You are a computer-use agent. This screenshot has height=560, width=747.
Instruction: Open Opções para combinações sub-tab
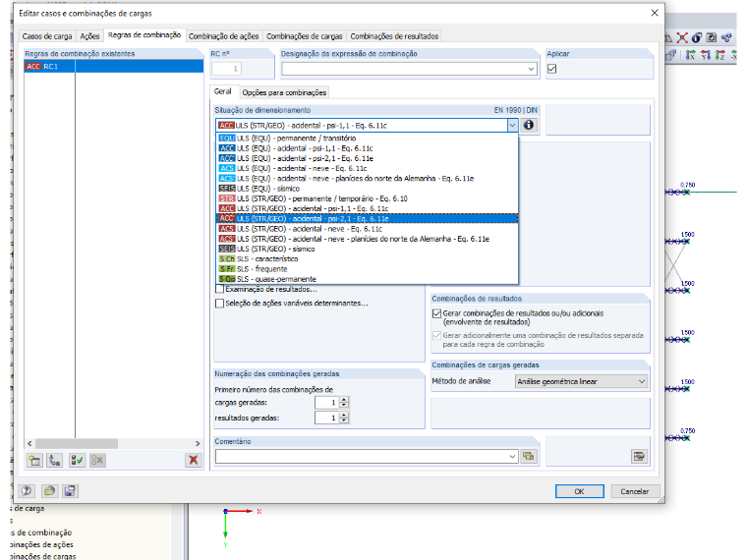click(284, 92)
